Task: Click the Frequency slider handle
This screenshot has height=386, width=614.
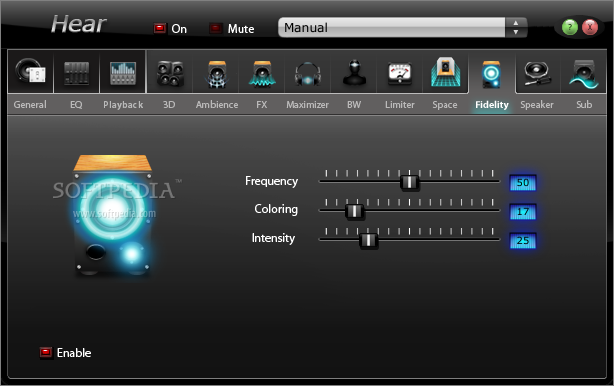Action: pos(410,182)
